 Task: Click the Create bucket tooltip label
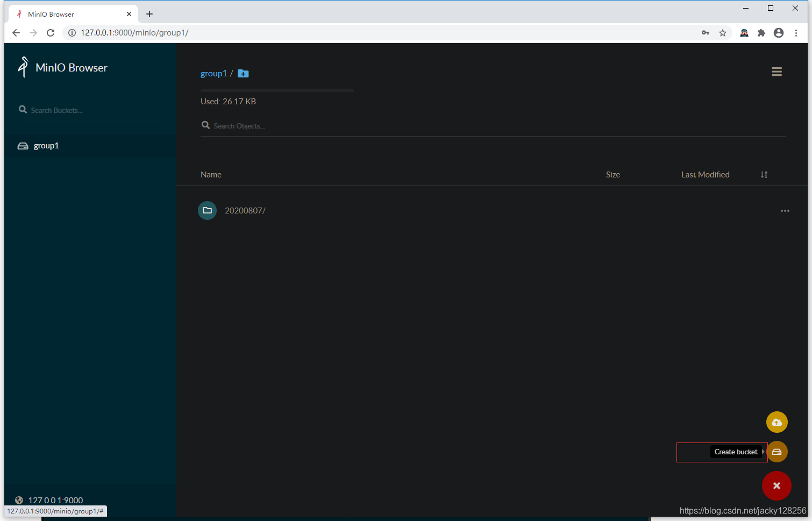click(x=736, y=452)
